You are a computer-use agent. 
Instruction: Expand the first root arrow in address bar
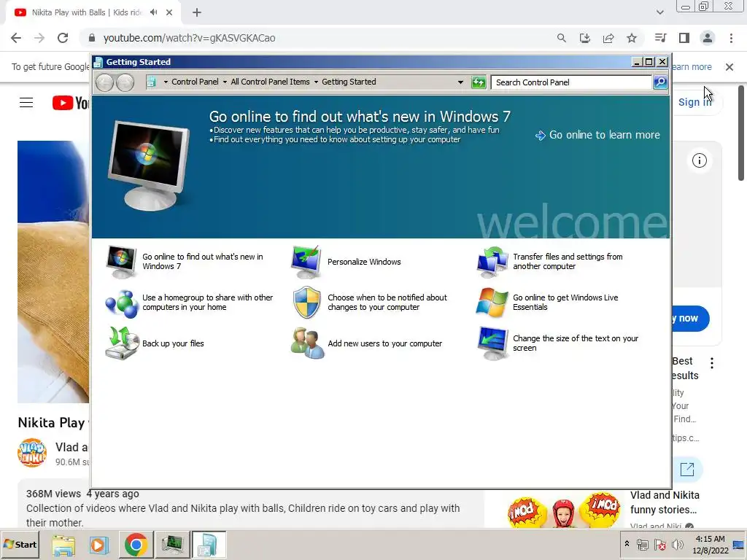(166, 82)
